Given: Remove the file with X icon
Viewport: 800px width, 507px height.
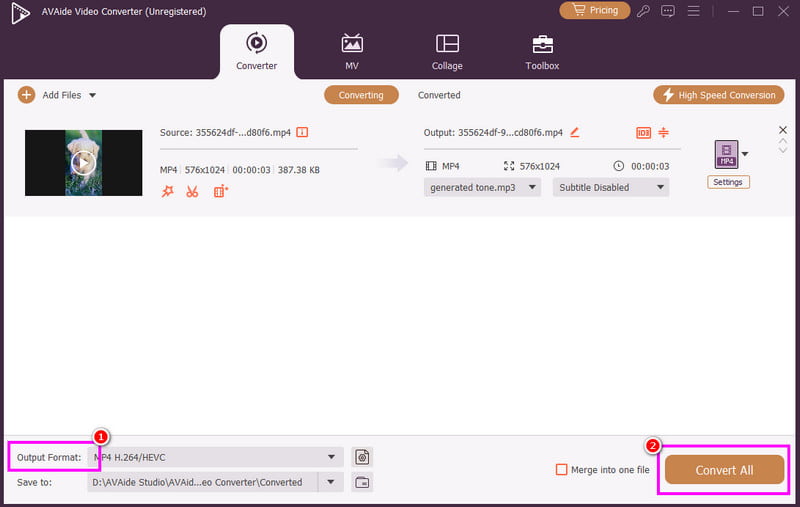Looking at the screenshot, I should [x=783, y=130].
